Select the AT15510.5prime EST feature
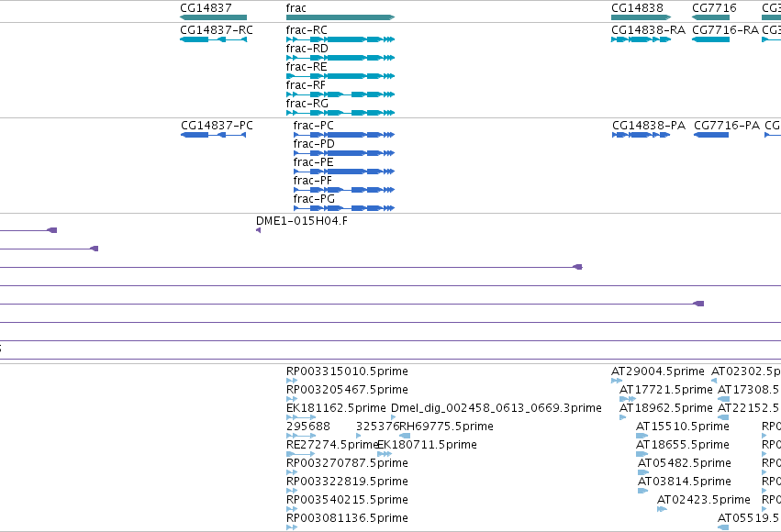The width and height of the screenshot is (781, 532). (642, 436)
